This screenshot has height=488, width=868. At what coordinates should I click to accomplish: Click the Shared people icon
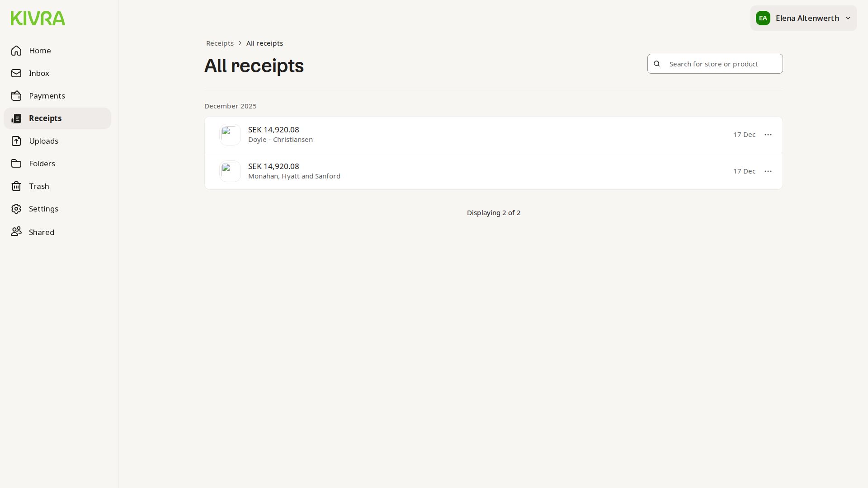pyautogui.click(x=16, y=232)
